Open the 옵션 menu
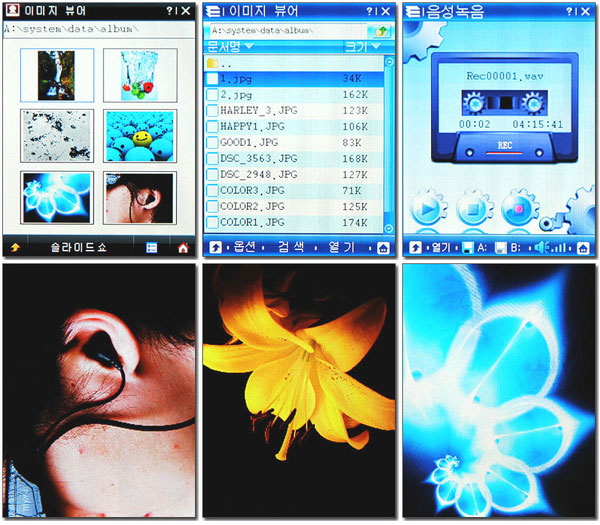The width and height of the screenshot is (600, 525). tap(244, 247)
